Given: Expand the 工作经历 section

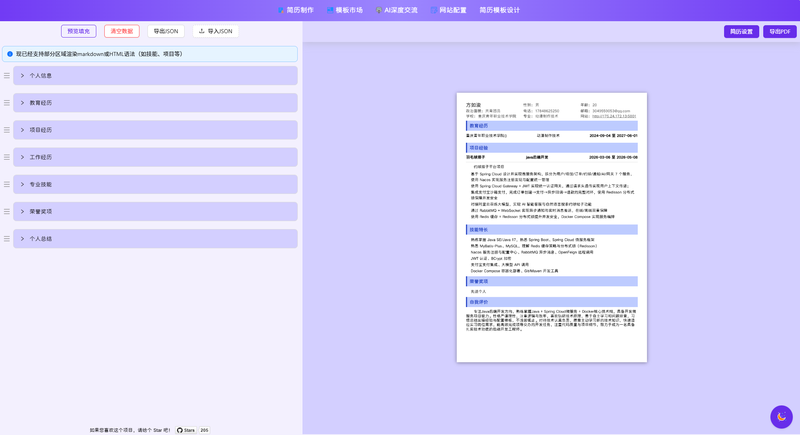Looking at the screenshot, I should click(155, 157).
